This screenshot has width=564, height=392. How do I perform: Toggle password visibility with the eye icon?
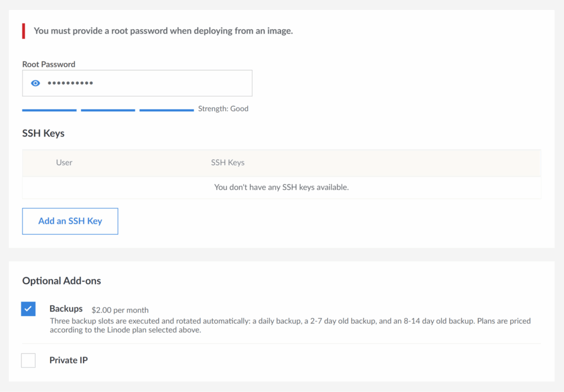[35, 83]
